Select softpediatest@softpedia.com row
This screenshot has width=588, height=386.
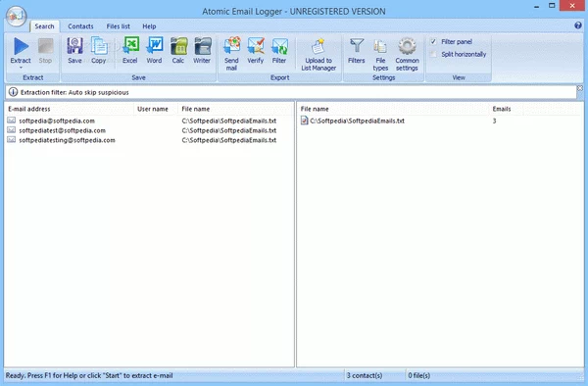coord(149,130)
